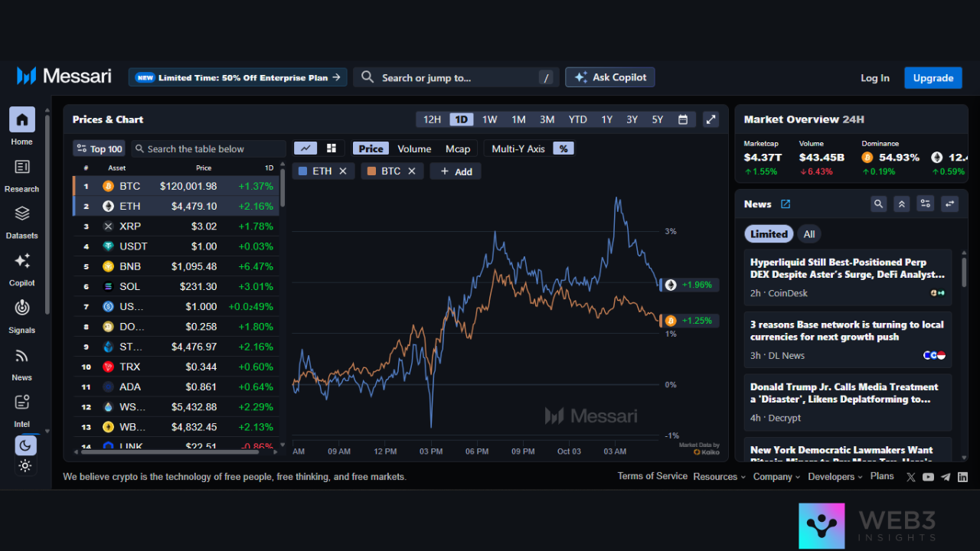Open the Signals sidebar icon
The image size is (980, 551).
coord(22,308)
